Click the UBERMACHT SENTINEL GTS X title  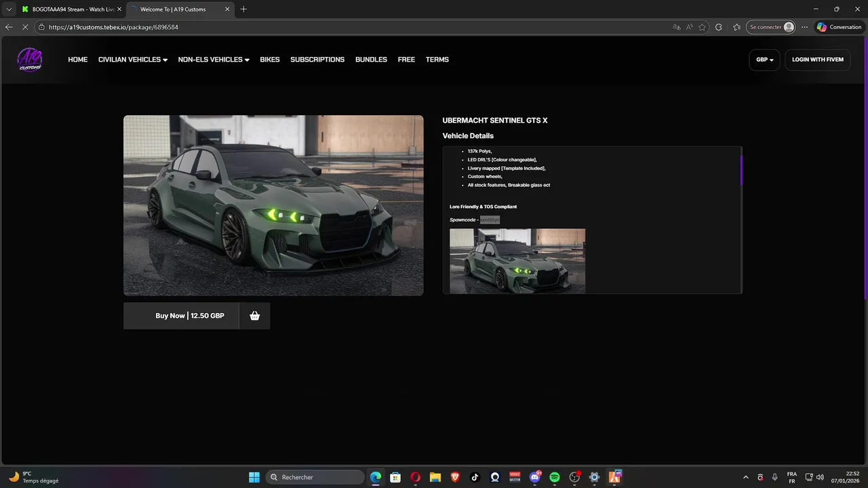click(495, 121)
